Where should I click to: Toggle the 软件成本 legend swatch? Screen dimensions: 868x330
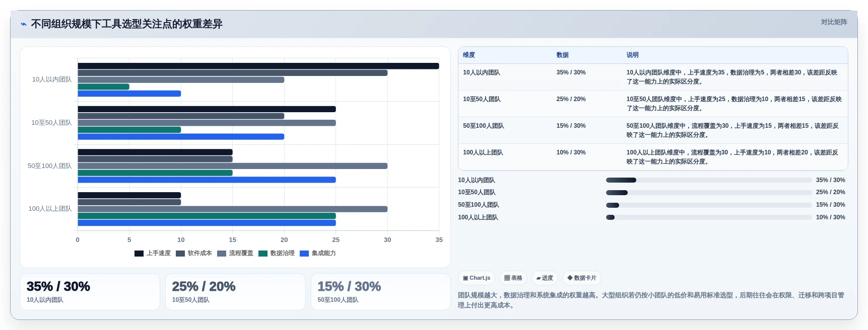point(180,254)
